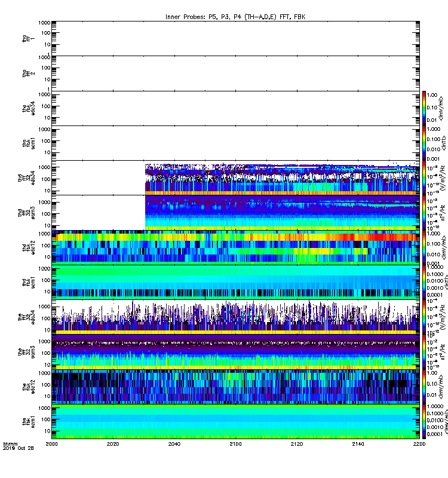The height and width of the screenshot is (478, 448).
Task: Click the 1.00 tick on tha fbk edc34 color bar
Action: pos(432,95)
